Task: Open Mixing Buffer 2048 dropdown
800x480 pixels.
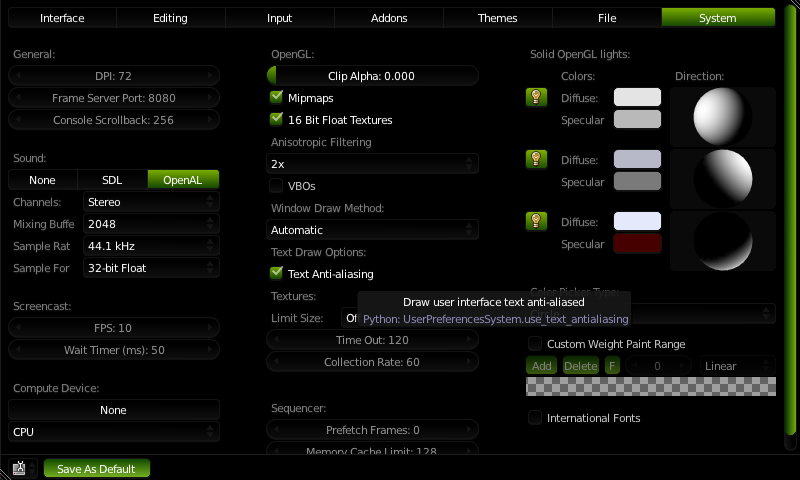Action: pos(151,224)
